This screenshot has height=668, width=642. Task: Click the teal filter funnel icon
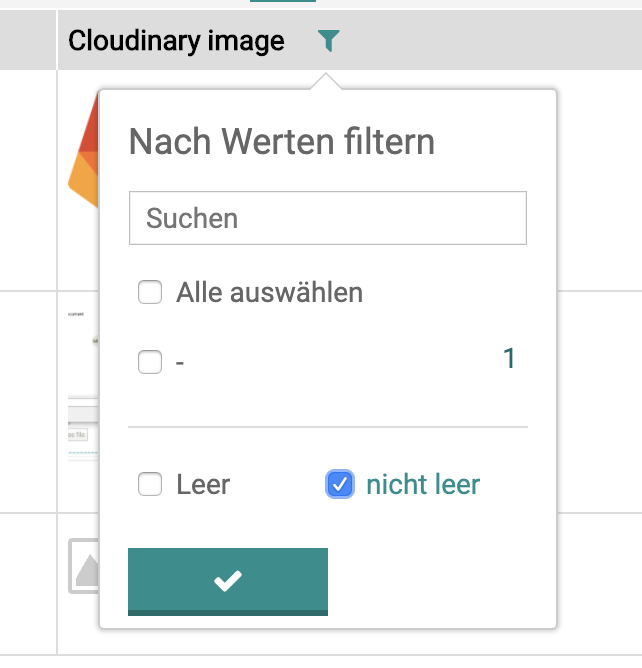[328, 40]
